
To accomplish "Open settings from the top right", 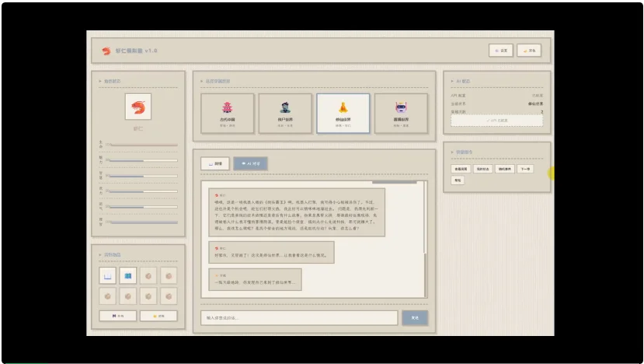I will pos(500,51).
